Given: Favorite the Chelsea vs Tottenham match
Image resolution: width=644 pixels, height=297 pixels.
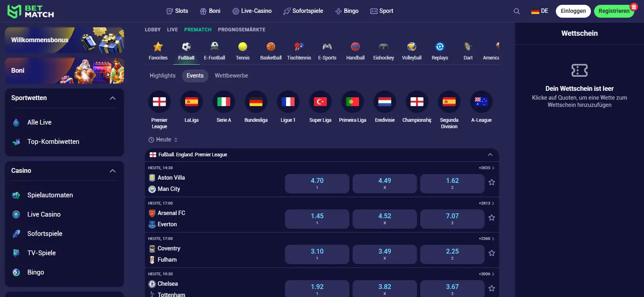Looking at the screenshot, I should (x=491, y=289).
